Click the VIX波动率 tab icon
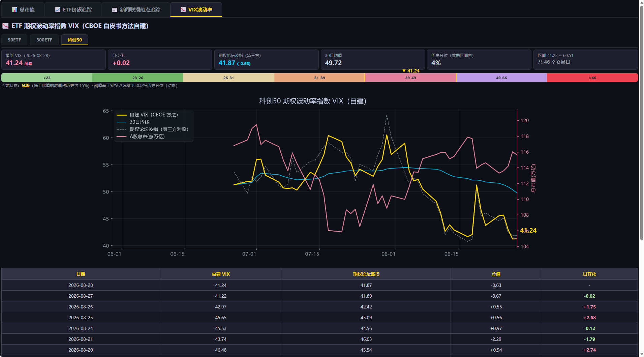This screenshot has width=644, height=357. (x=183, y=10)
